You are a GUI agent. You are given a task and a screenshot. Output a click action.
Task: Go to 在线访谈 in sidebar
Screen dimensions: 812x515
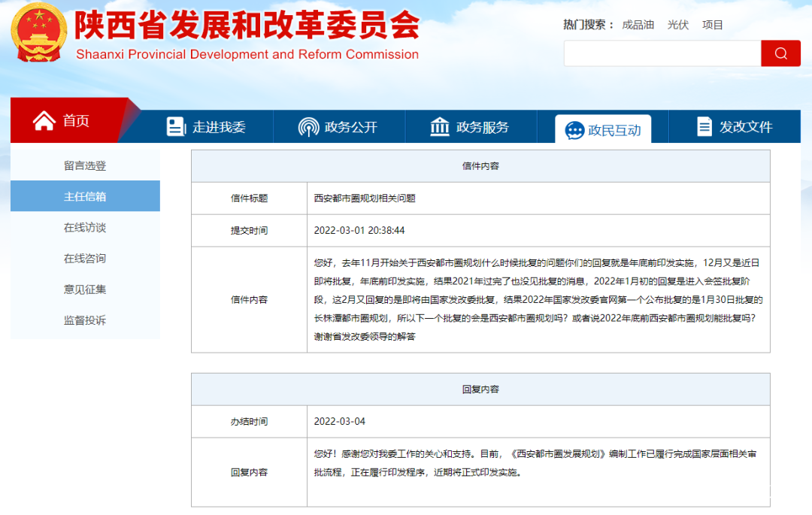85,228
